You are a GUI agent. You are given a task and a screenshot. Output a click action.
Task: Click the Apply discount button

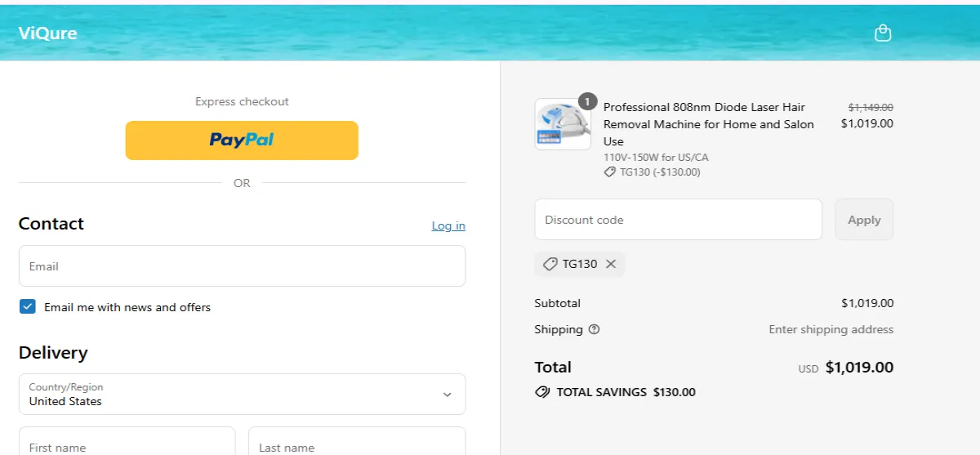coord(864,220)
